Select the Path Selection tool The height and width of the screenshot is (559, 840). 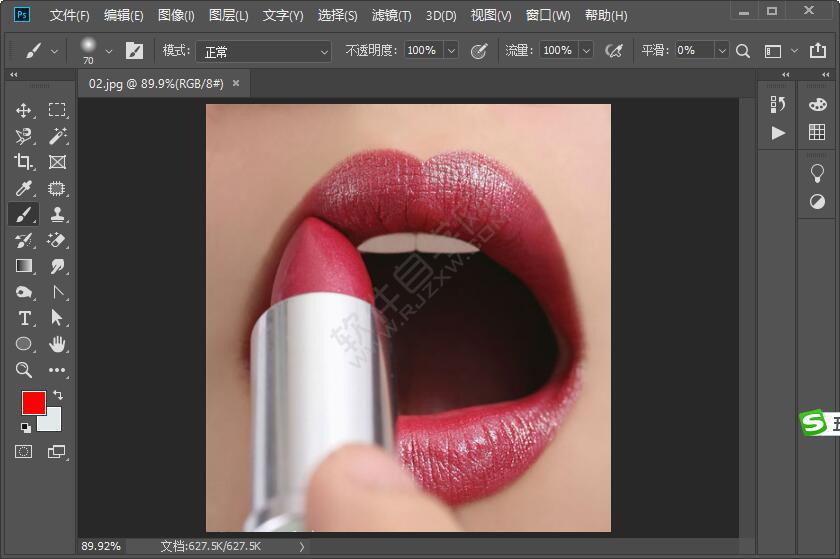[x=57, y=318]
